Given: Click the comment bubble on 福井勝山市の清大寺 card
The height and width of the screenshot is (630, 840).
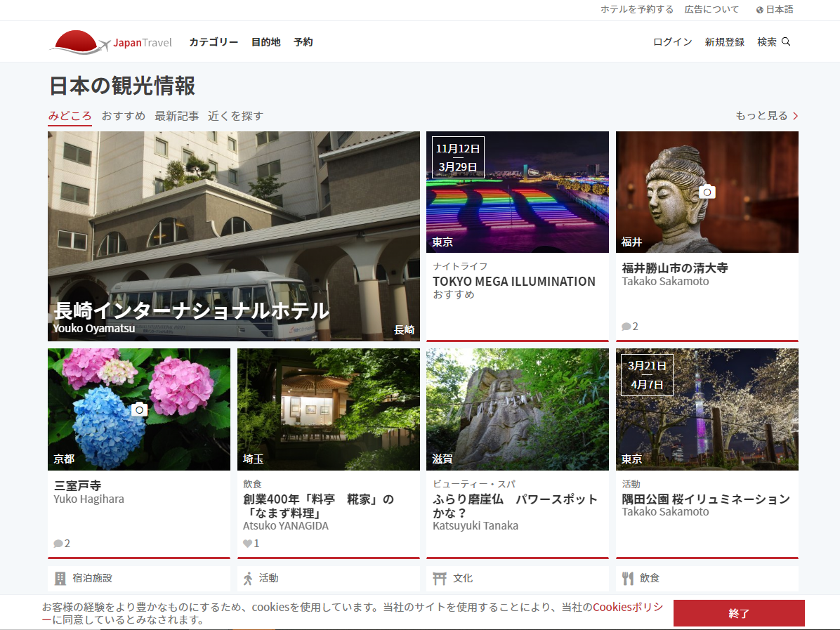Looking at the screenshot, I should pos(625,326).
